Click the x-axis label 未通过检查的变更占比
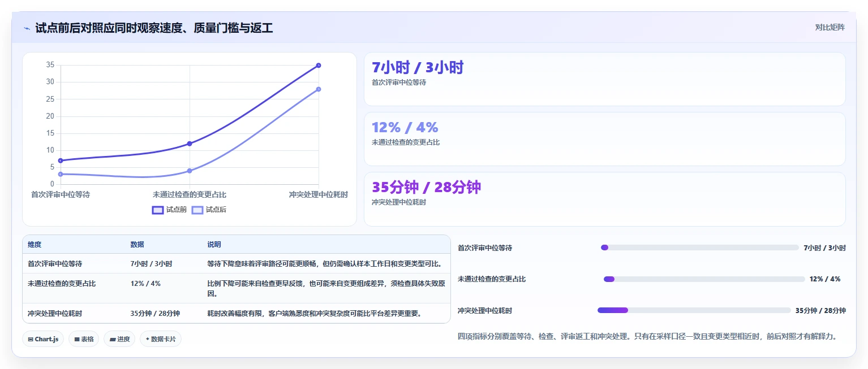868x369 pixels. pyautogui.click(x=190, y=194)
